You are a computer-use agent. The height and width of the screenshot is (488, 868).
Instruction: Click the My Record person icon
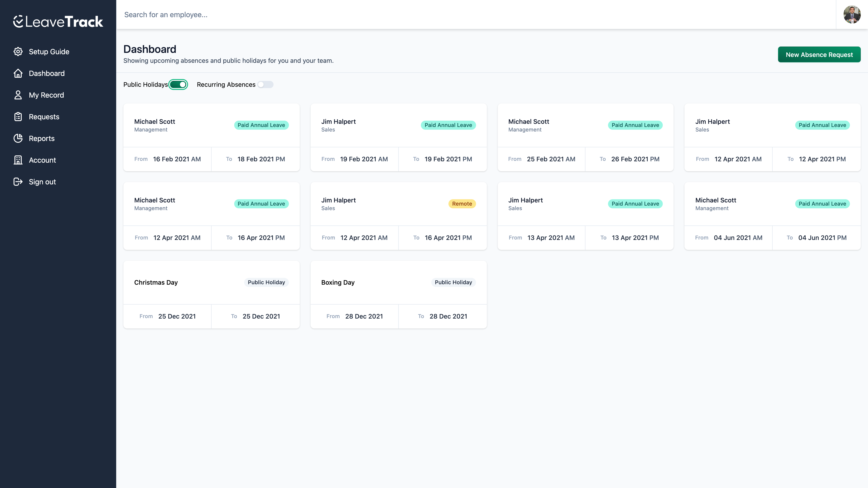18,95
